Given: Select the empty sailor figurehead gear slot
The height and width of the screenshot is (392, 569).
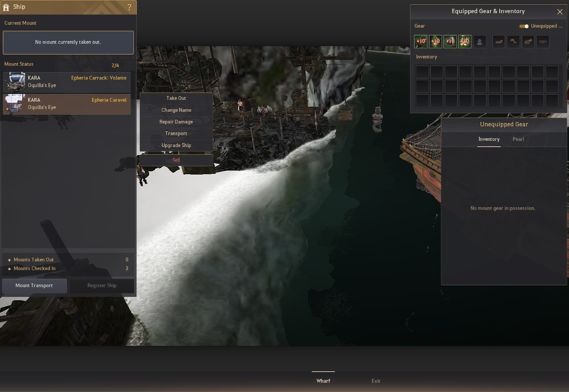Looking at the screenshot, I should [479, 42].
